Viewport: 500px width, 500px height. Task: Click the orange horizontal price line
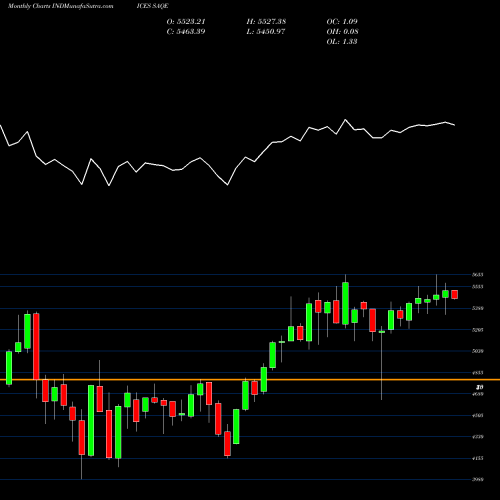click(250, 380)
